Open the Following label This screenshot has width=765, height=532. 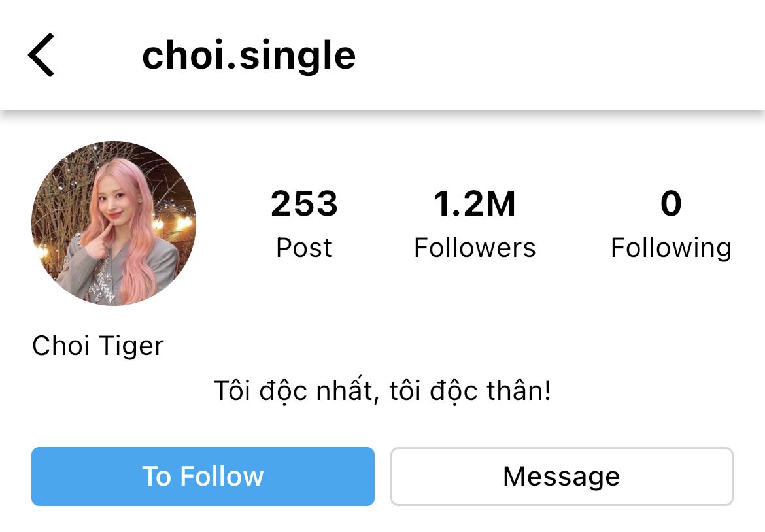click(671, 248)
